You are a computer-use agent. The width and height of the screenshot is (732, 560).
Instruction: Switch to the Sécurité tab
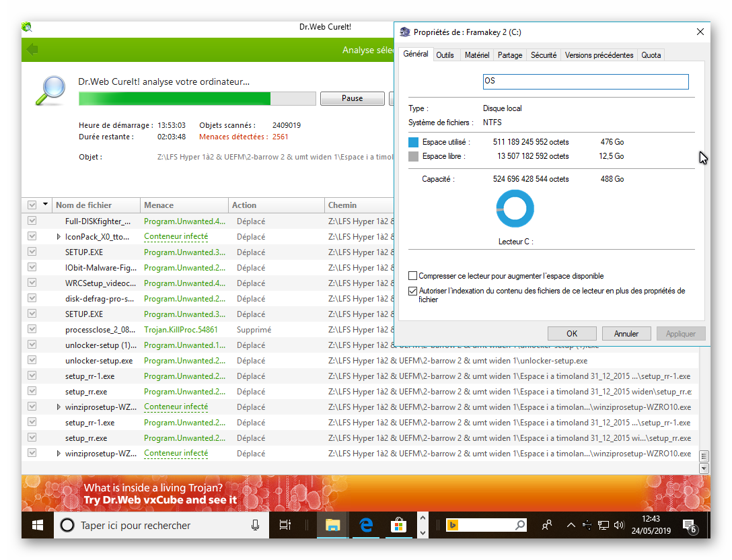[544, 55]
